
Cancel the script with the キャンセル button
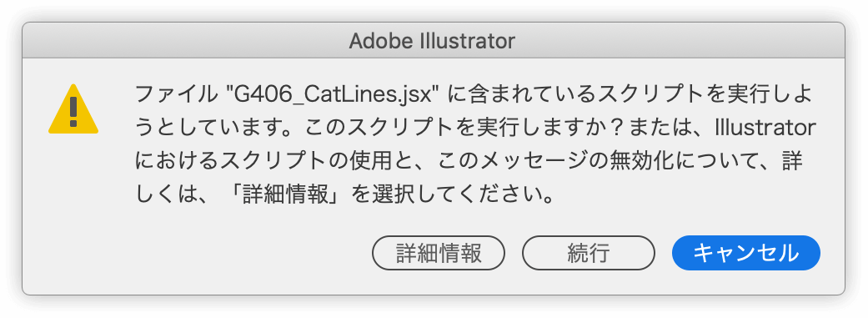click(x=745, y=253)
